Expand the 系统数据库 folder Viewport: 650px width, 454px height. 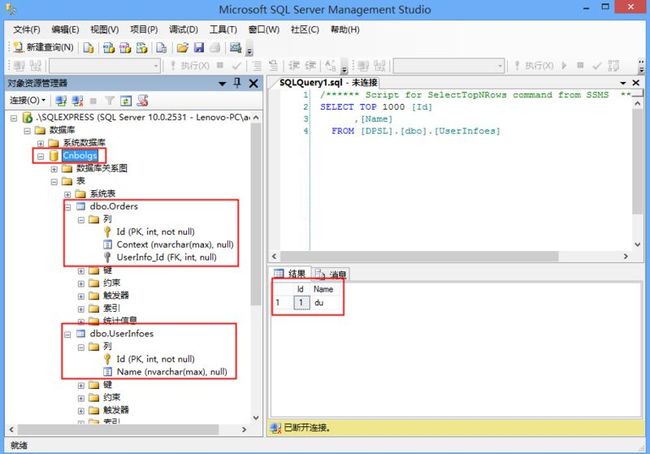(x=40, y=143)
